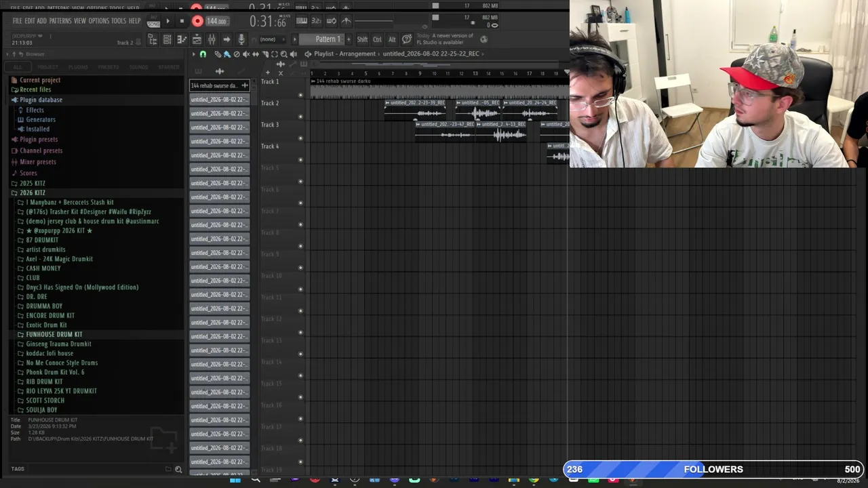Stop playback with the Stop button
Screen dimensions: 868x488
coord(182,21)
